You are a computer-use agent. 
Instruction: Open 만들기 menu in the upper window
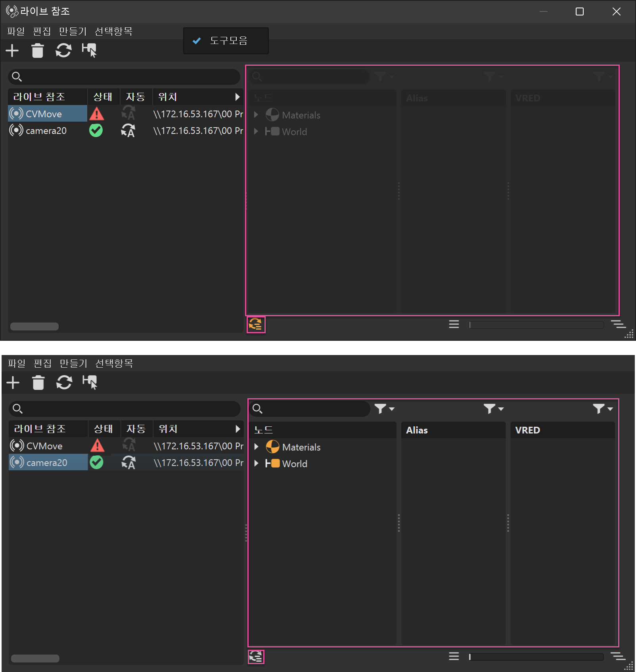click(x=73, y=31)
